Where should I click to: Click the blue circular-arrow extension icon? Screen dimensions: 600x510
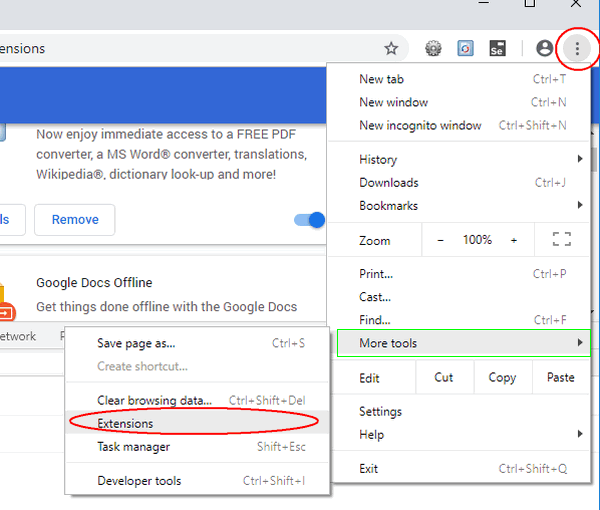click(x=465, y=49)
